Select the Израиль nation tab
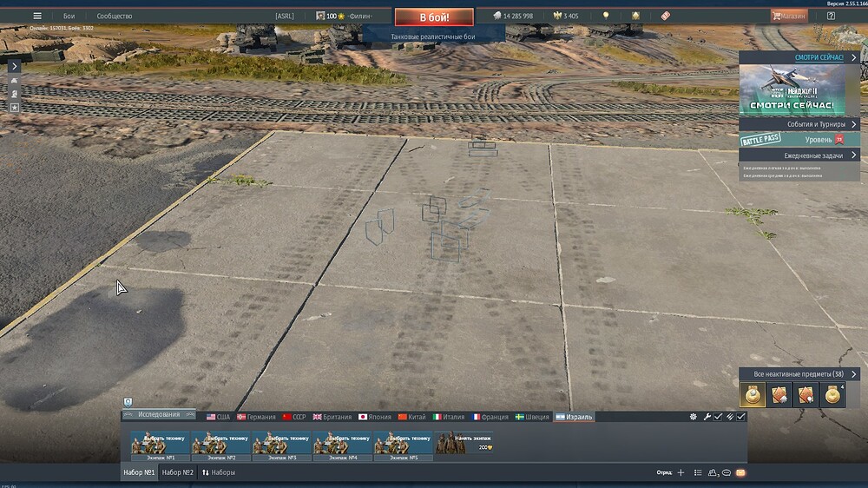Viewport: 868px width, 488px height. click(x=574, y=417)
